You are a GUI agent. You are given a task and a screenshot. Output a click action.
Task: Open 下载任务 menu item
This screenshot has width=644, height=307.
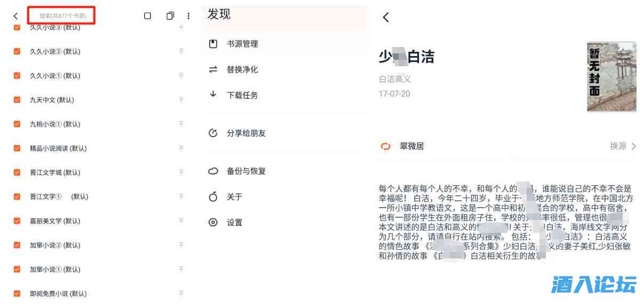point(242,95)
